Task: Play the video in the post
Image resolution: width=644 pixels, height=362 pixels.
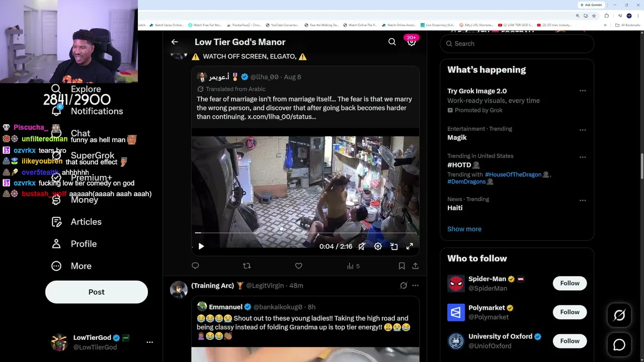Action: [x=201, y=246]
